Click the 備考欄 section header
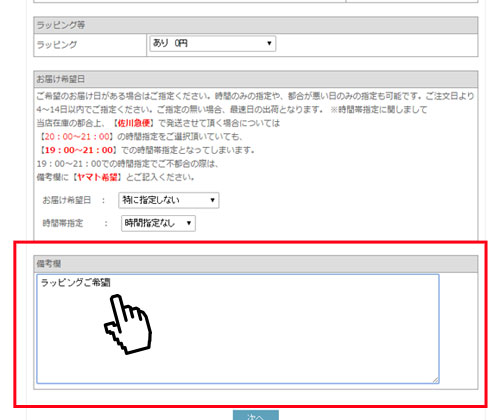 (x=256, y=264)
